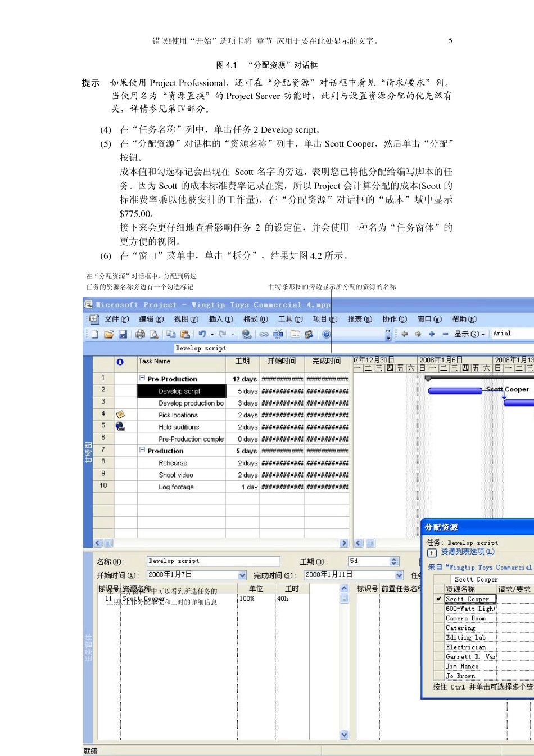Image resolution: width=534 pixels, height=756 pixels.
Task: Click the Redo arrow icon
Action: click(x=223, y=334)
